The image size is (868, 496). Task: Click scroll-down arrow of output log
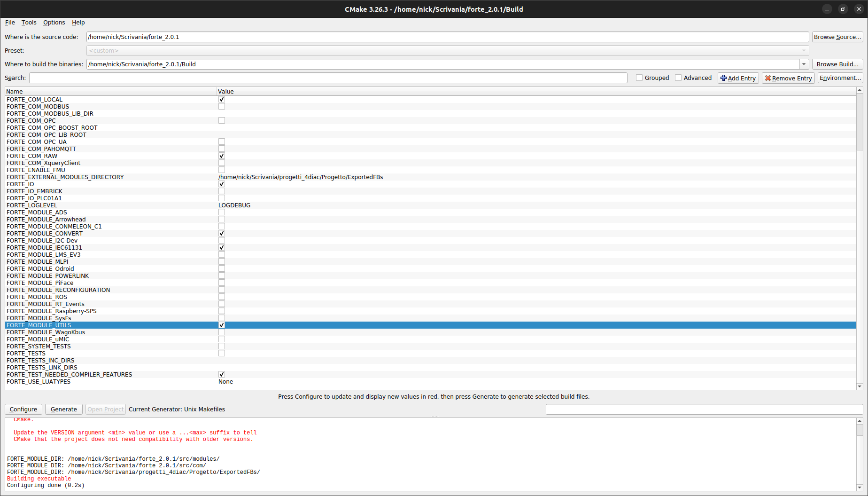860,488
